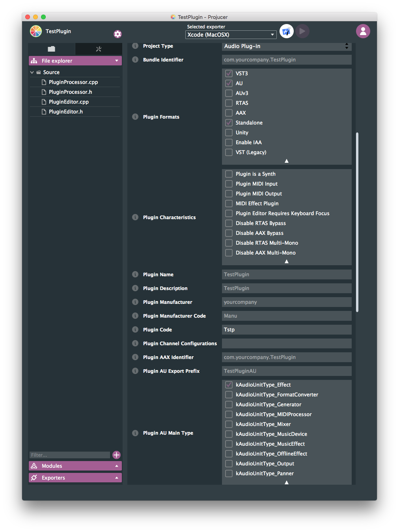This screenshot has width=399, height=532.
Task: Click the file icon of PluginProcessor.cpp
Action: pyautogui.click(x=44, y=82)
